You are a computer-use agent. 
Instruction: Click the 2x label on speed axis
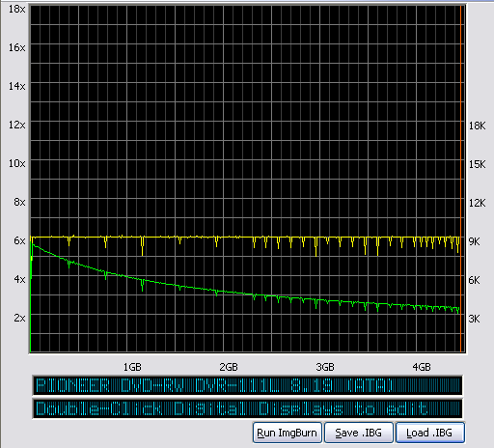[19, 318]
